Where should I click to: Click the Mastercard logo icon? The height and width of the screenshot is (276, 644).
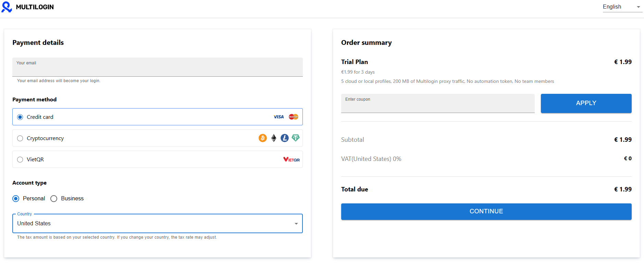(294, 117)
